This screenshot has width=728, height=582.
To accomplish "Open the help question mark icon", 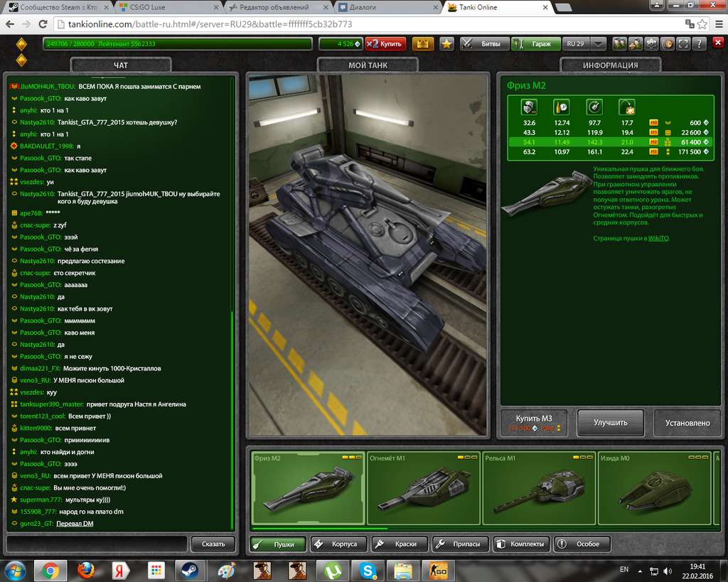I will [700, 43].
